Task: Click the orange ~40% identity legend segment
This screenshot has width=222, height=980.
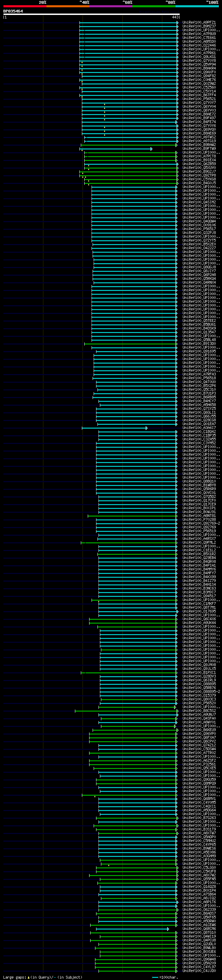Action: pyautogui.click(x=68, y=6)
